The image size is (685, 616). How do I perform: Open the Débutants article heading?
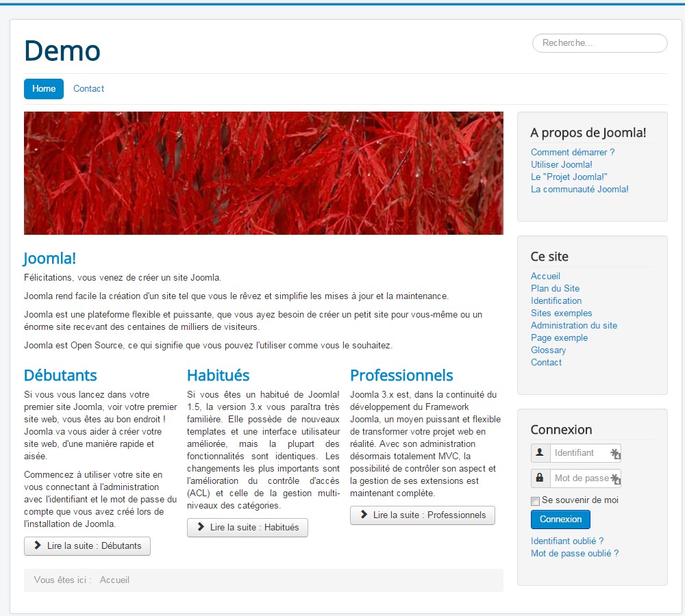[x=60, y=376]
